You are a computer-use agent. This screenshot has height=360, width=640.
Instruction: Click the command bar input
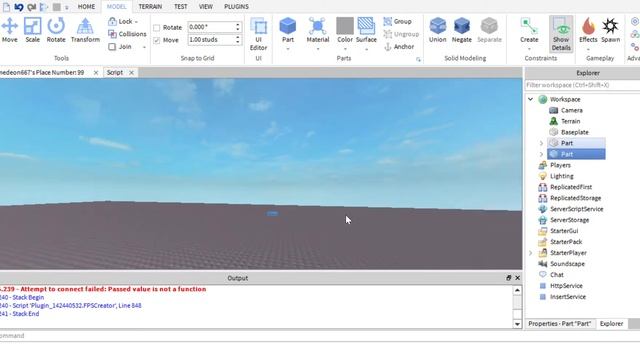(261, 336)
